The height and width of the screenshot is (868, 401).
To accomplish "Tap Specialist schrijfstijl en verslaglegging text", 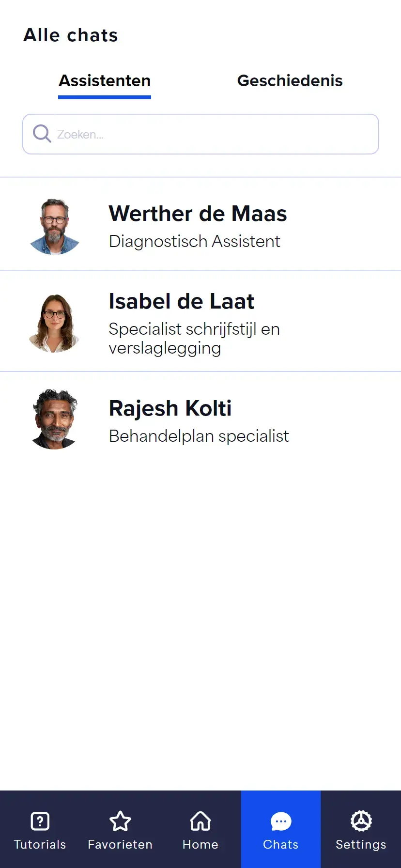I will [x=194, y=338].
